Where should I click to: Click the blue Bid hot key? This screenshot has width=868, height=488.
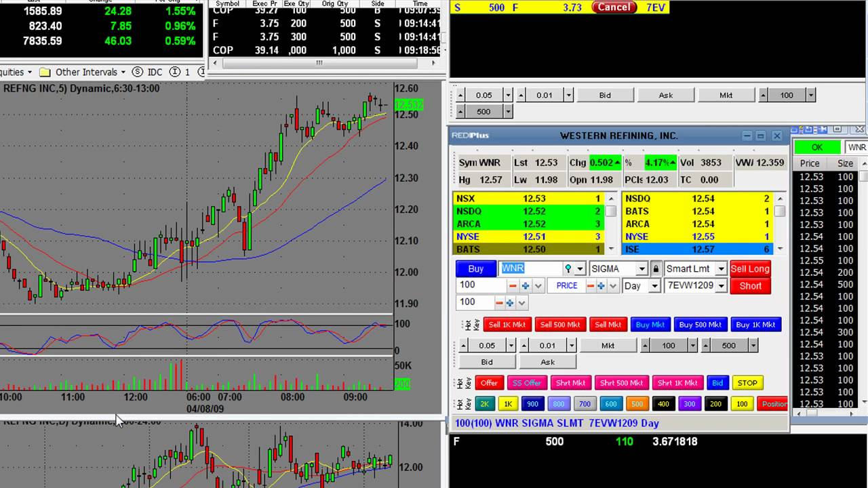click(x=717, y=383)
